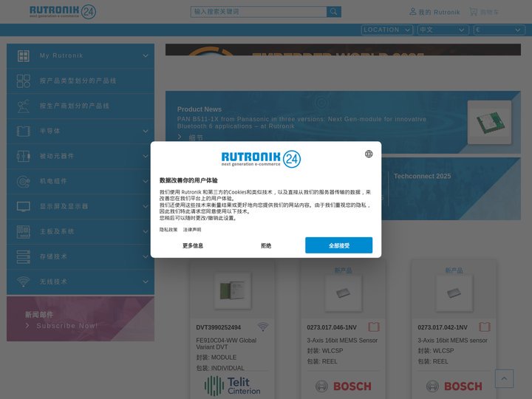This screenshot has width=532, height=399.
Task: Click the Rutronik24 logo in header
Action: (x=63, y=12)
